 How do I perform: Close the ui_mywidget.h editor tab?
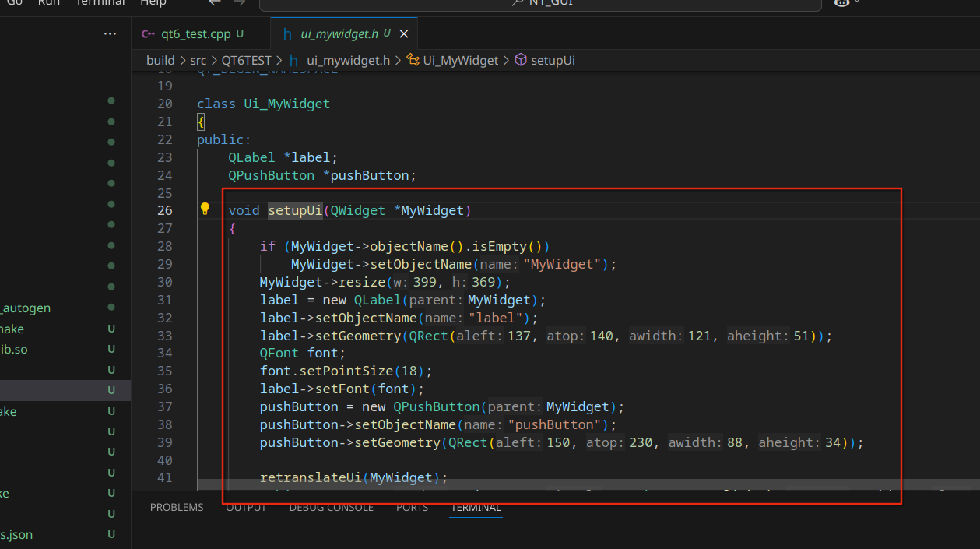pyautogui.click(x=404, y=34)
